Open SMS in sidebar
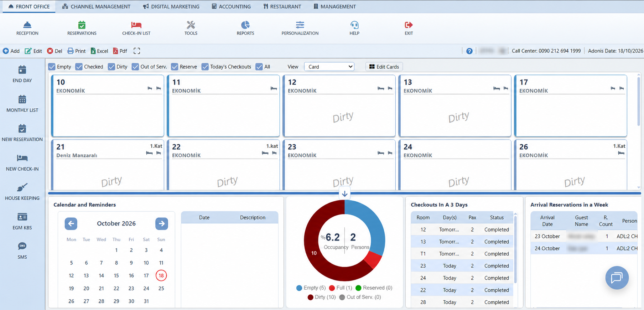Image resolution: width=644 pixels, height=310 pixels. [x=22, y=250]
